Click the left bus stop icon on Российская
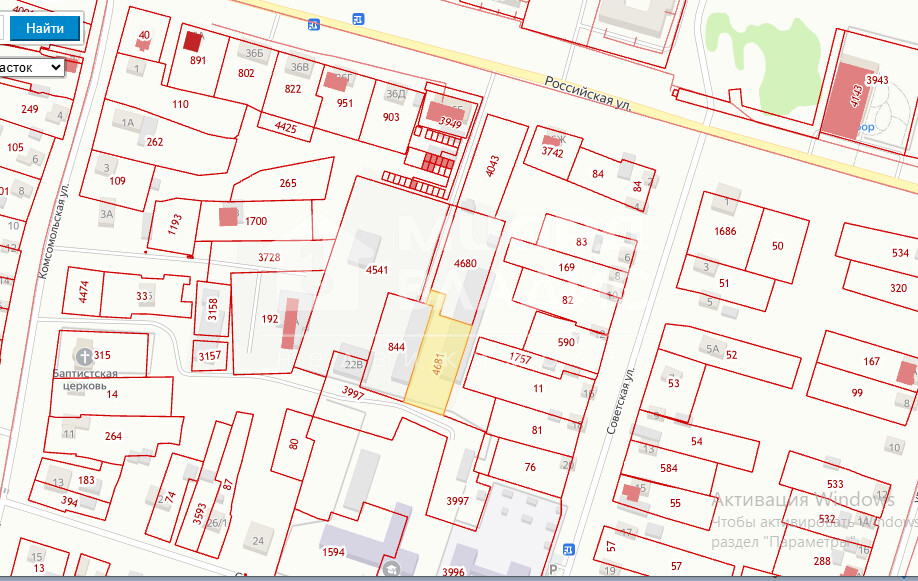The image size is (918, 581). pos(316,23)
